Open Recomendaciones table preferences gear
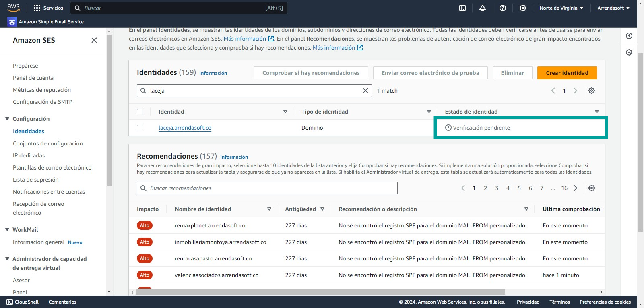 tap(592, 188)
